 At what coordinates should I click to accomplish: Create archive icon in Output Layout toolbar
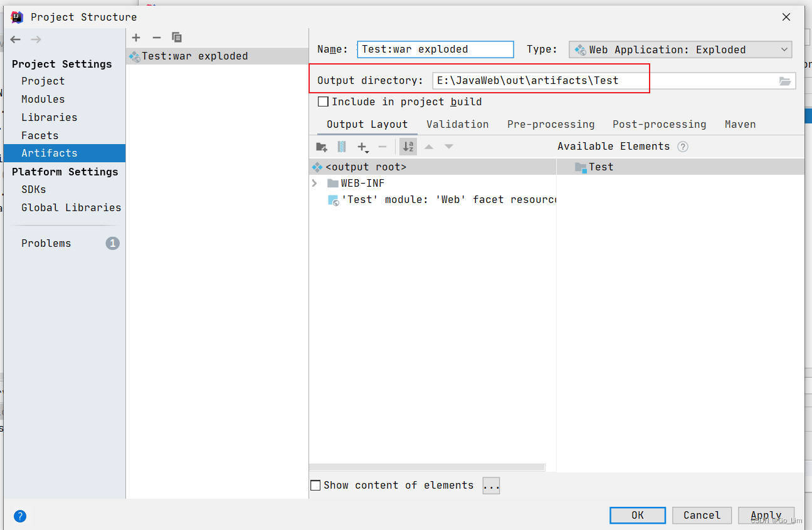[x=342, y=147]
